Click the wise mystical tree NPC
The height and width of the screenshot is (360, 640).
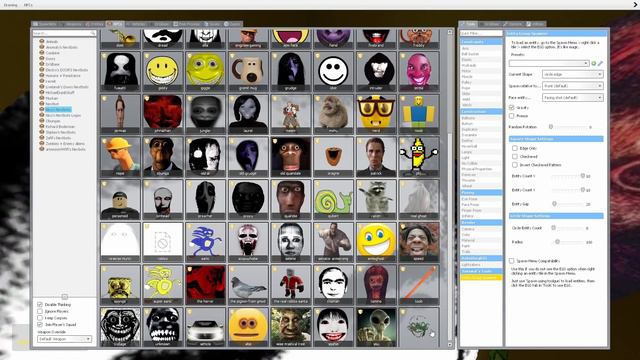291,327
